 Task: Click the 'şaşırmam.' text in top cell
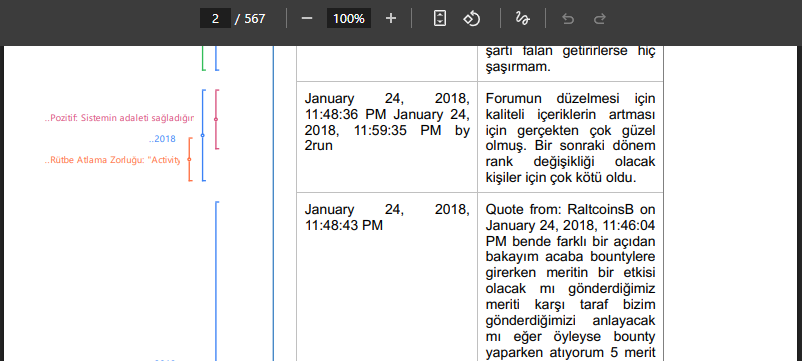tap(518, 67)
